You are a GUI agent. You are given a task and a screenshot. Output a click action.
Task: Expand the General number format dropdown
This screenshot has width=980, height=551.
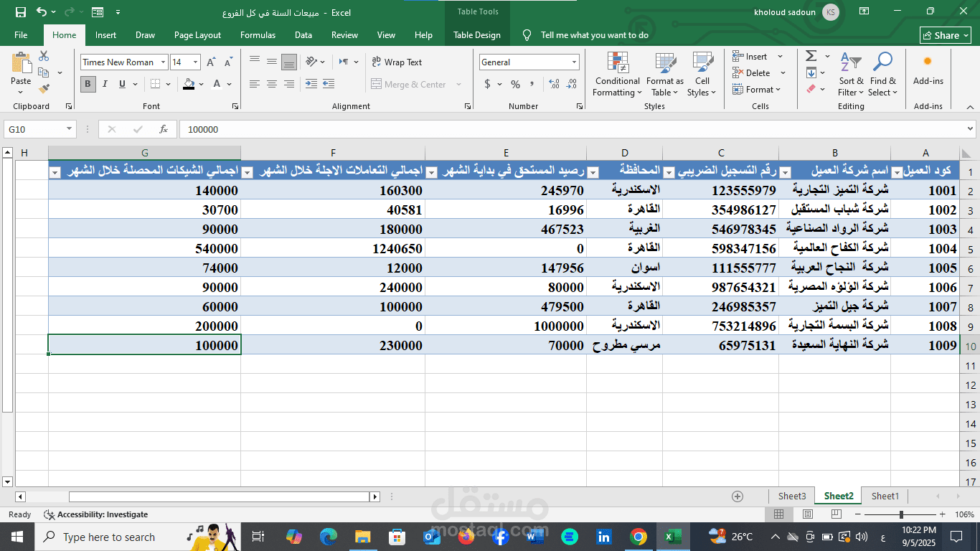[574, 62]
